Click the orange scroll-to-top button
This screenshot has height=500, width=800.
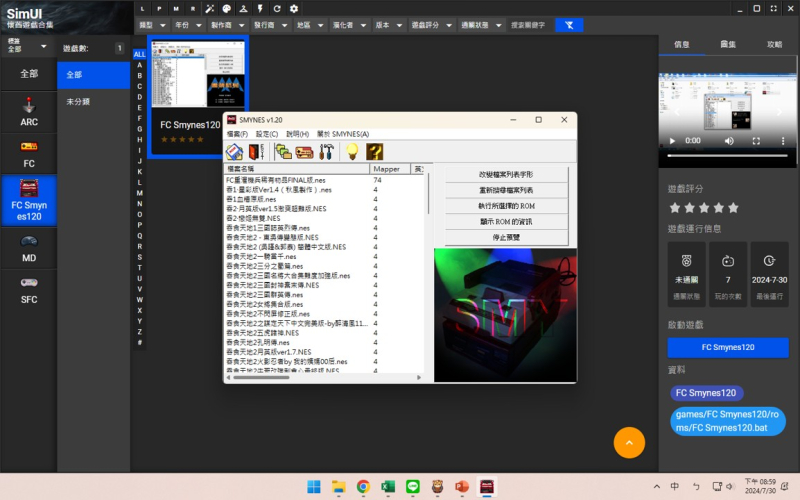click(x=629, y=442)
